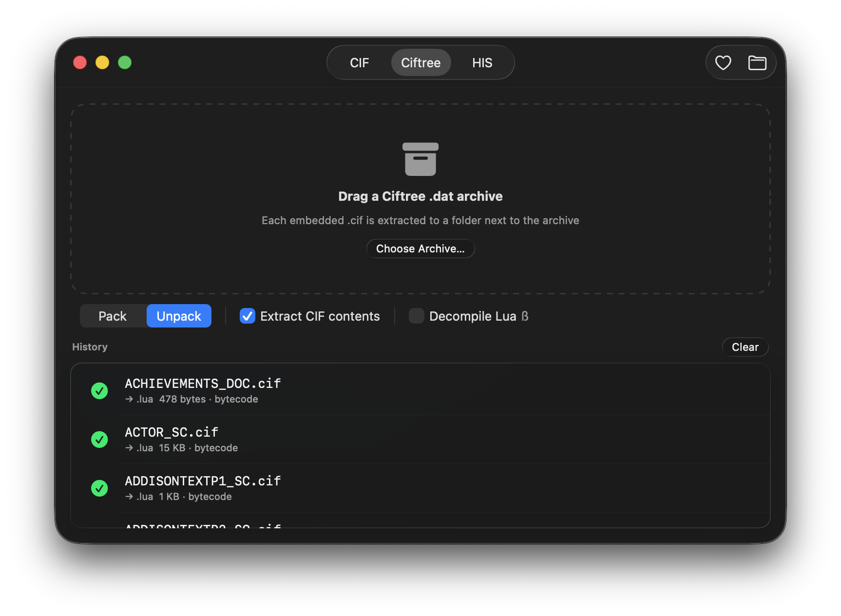The height and width of the screenshot is (616, 841).
Task: Minimize the window with the yellow button
Action: [102, 62]
